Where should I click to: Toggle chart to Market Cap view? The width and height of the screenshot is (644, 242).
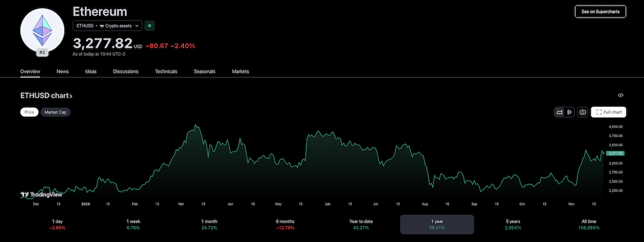(x=56, y=112)
